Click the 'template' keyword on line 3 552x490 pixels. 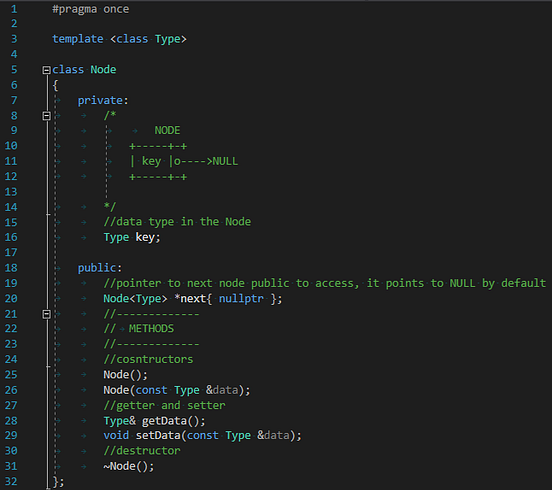pyautogui.click(x=78, y=39)
